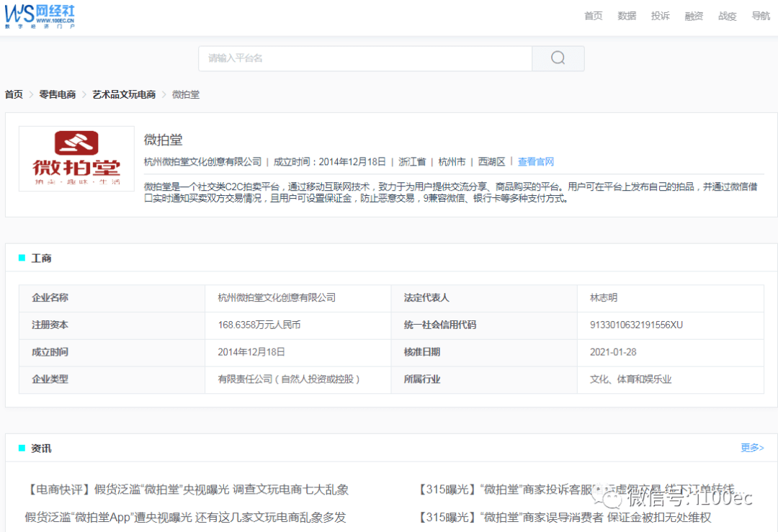Image resolution: width=778 pixels, height=532 pixels.
Task: Open the 艺术品文玩电商 breadcrumb link
Action: tap(122, 94)
